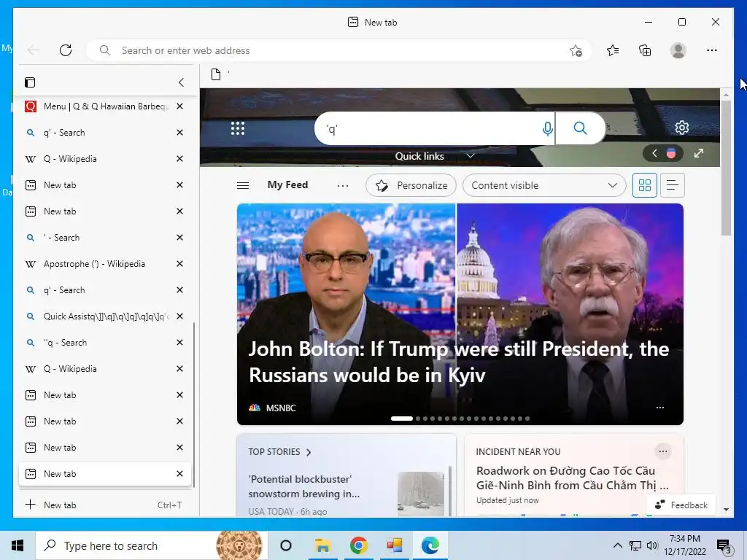Close the Quick Assist search tab
Screen dimensions: 747x560
[x=179, y=316]
